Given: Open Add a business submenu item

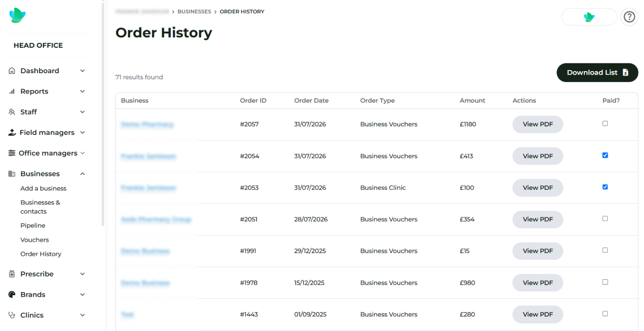Looking at the screenshot, I should coord(44,188).
